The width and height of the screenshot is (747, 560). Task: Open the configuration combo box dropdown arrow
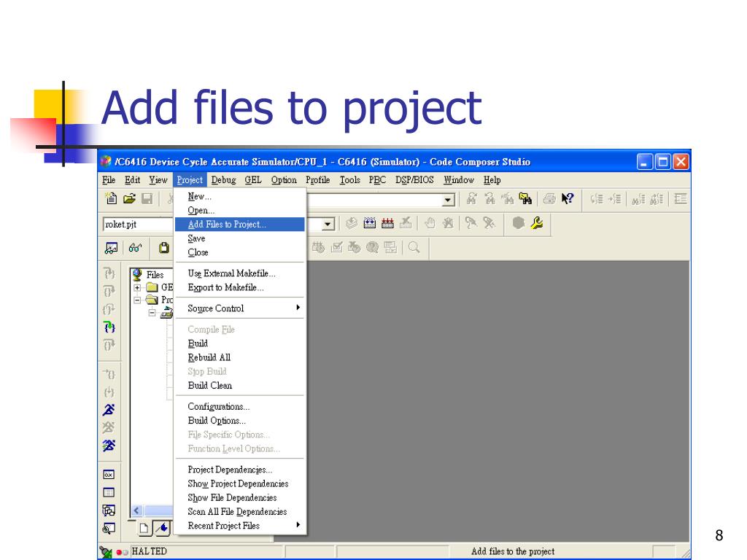click(x=328, y=225)
